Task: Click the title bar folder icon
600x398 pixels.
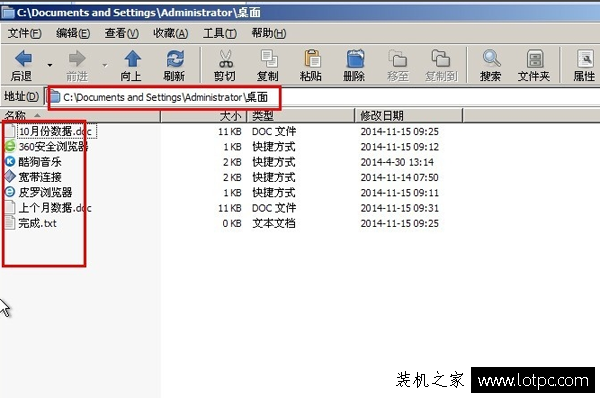Action: click(8, 13)
